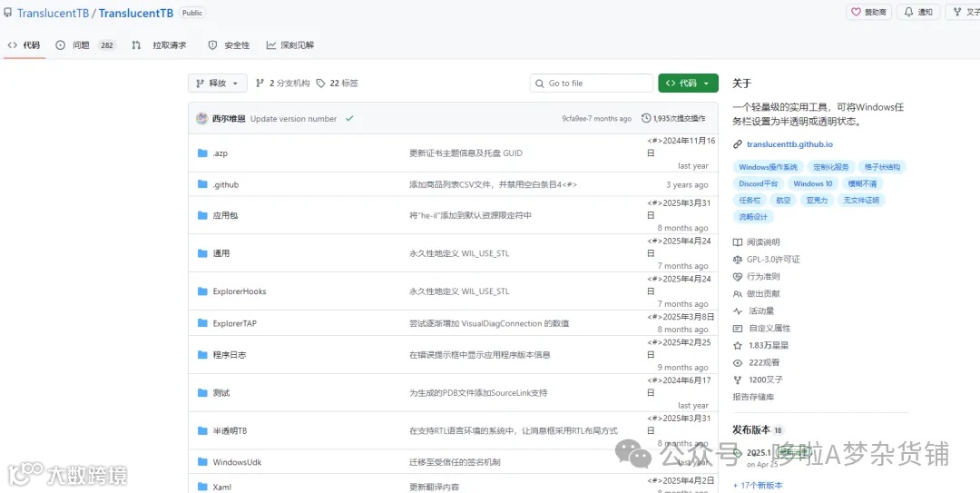View the 1200叉子 forks link
Screen dimensions: 980x493
[x=758, y=380]
